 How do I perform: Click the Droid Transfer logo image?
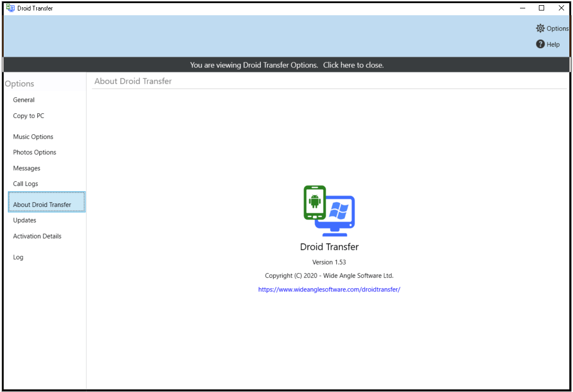[329, 211]
